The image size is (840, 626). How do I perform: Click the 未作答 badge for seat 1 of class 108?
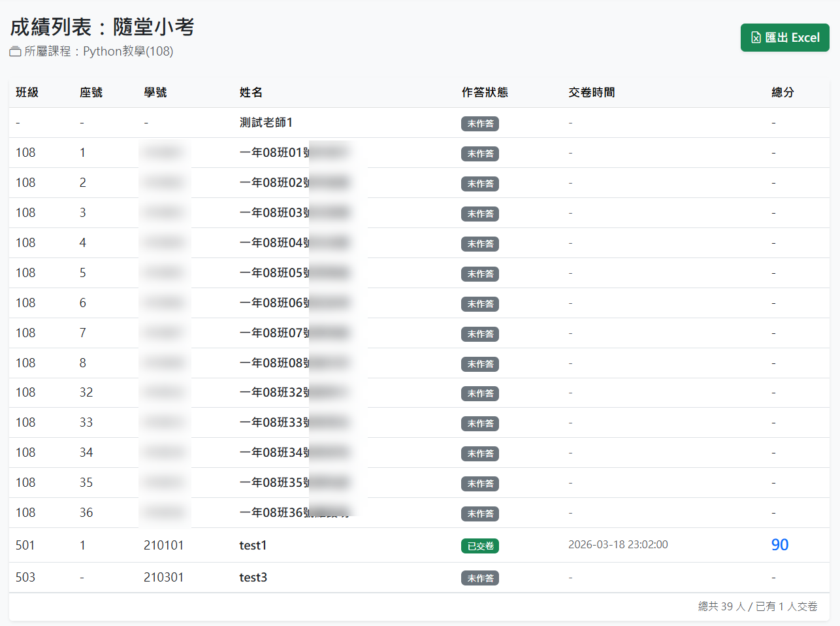(x=479, y=154)
